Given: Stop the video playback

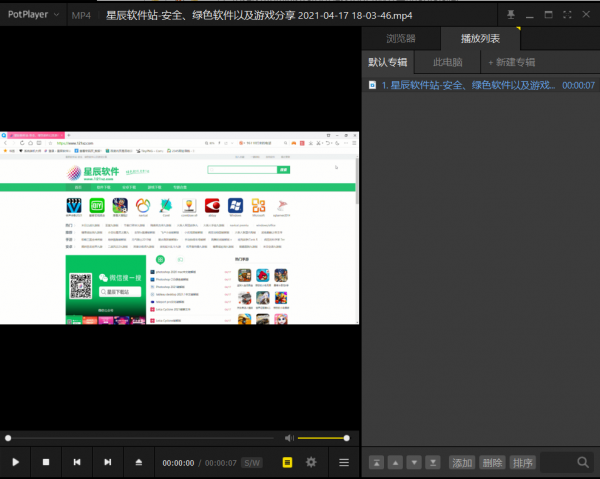Looking at the screenshot, I should coord(46,462).
